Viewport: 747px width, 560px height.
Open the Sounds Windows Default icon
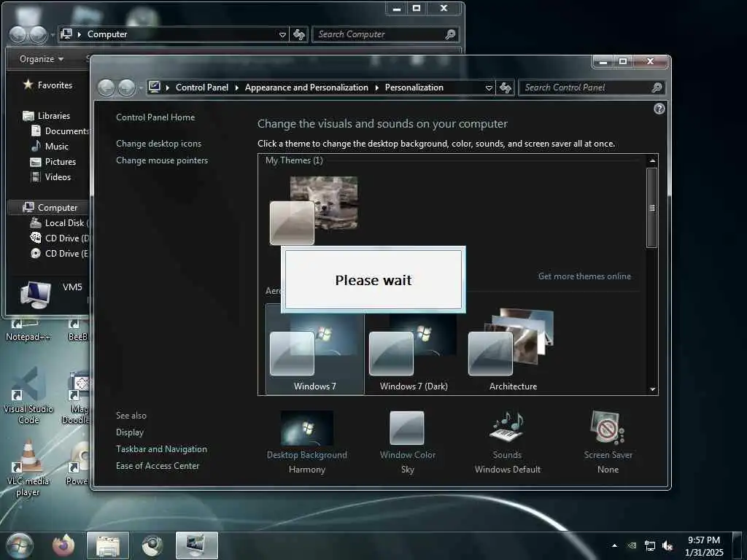click(507, 427)
